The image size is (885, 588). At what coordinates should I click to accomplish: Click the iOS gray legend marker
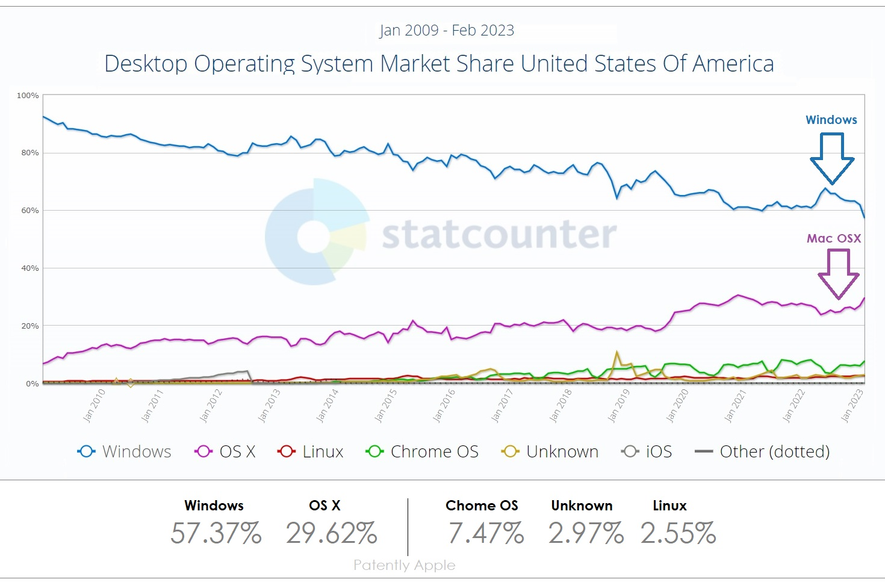pos(630,451)
